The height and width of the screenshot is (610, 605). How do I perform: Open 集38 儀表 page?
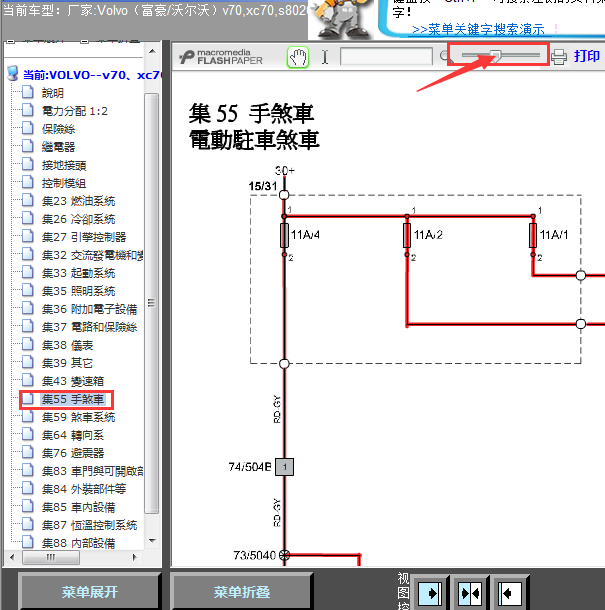(67, 345)
